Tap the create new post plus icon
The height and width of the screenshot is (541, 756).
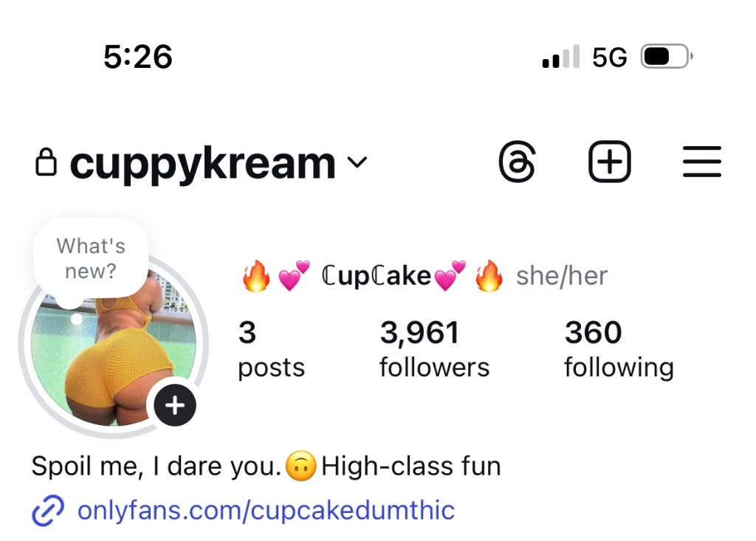pos(609,162)
